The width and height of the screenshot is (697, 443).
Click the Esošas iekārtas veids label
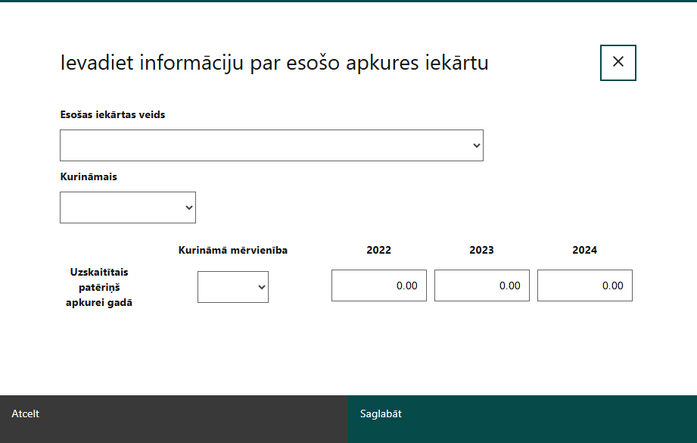tap(112, 115)
